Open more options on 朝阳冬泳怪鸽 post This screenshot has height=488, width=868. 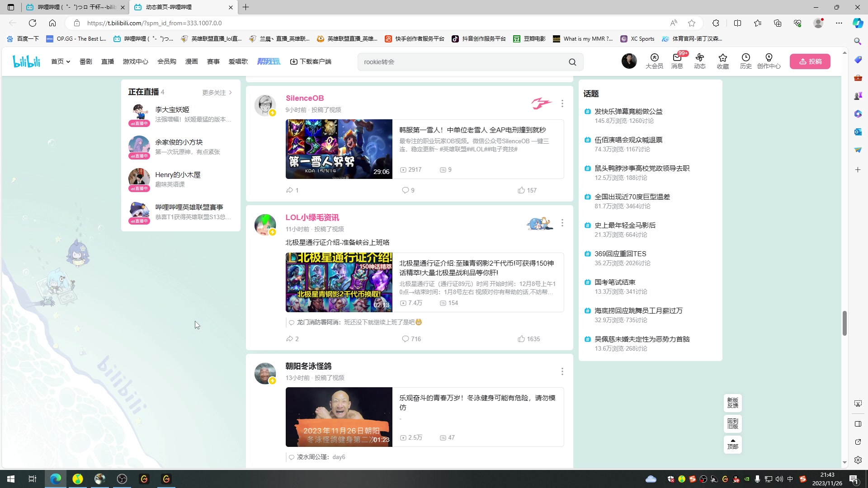coord(562,371)
